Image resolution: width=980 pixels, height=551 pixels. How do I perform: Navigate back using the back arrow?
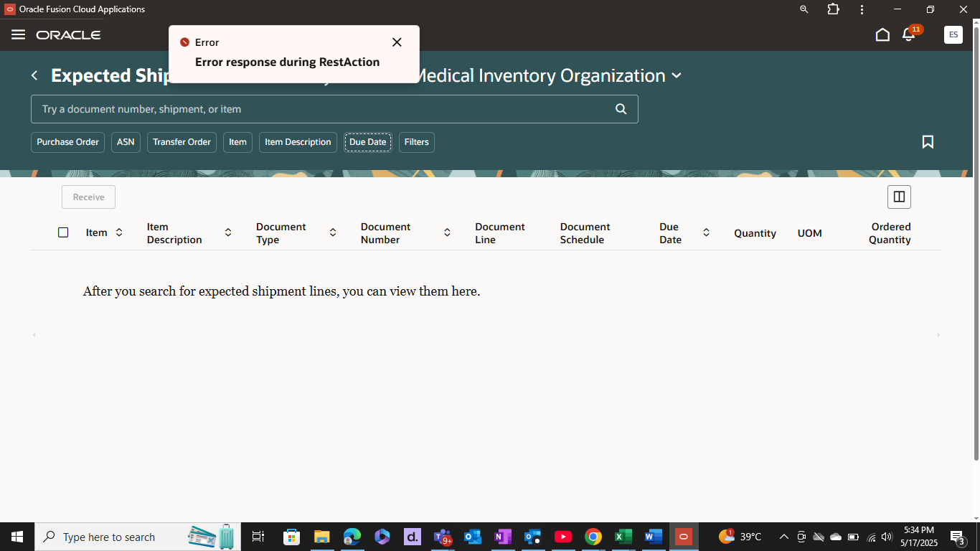34,75
